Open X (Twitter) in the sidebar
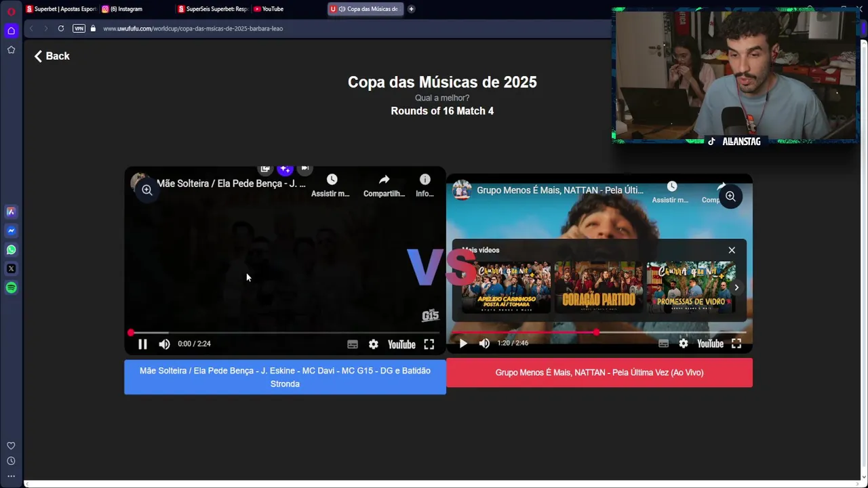Image resolution: width=868 pixels, height=488 pixels. tap(11, 268)
